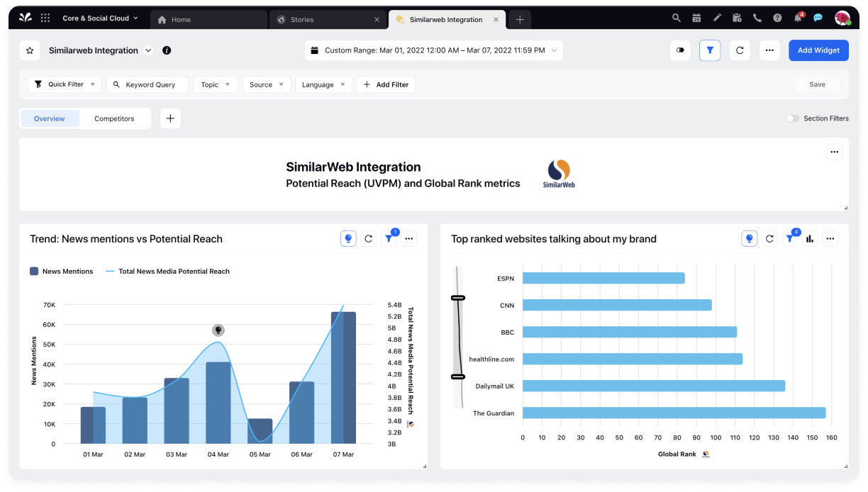
Task: Refresh the dashboard using the reload icon
Action: (x=739, y=50)
